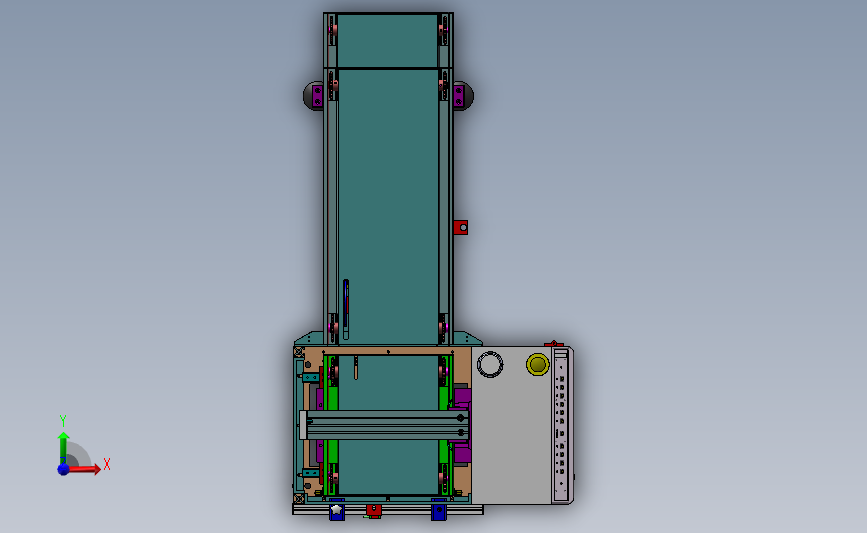Select the yellow round button on gray panel
This screenshot has width=867, height=533.
click(537, 364)
